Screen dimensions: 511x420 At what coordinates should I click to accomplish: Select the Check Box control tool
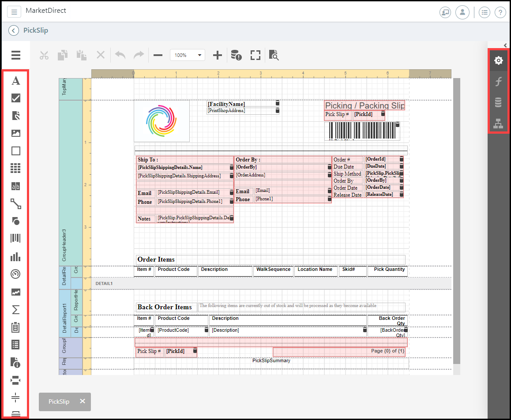coord(16,98)
